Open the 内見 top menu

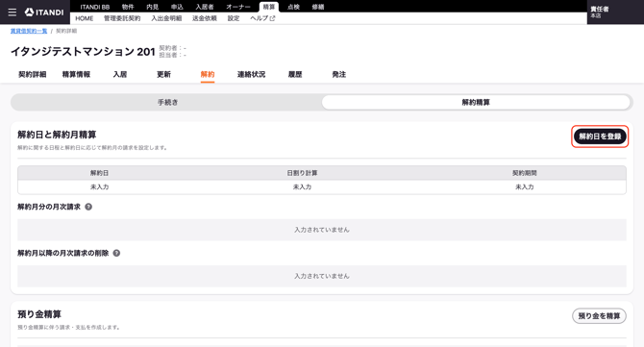click(x=153, y=7)
